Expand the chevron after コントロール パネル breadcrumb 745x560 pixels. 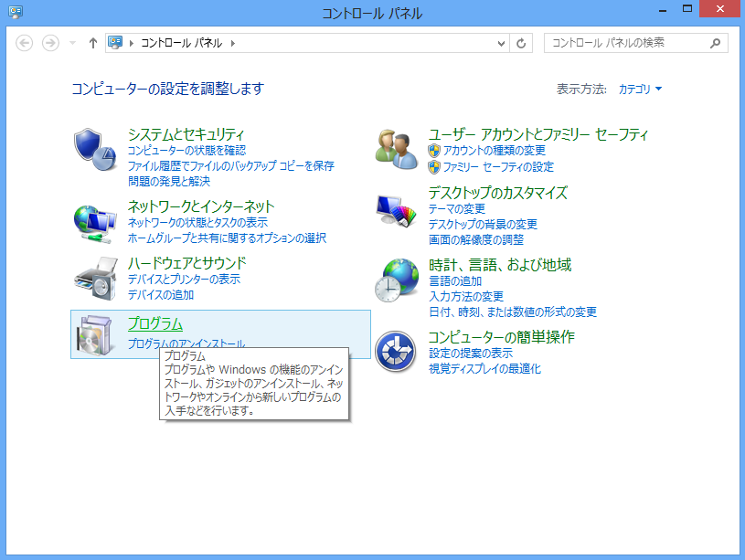coord(233,43)
